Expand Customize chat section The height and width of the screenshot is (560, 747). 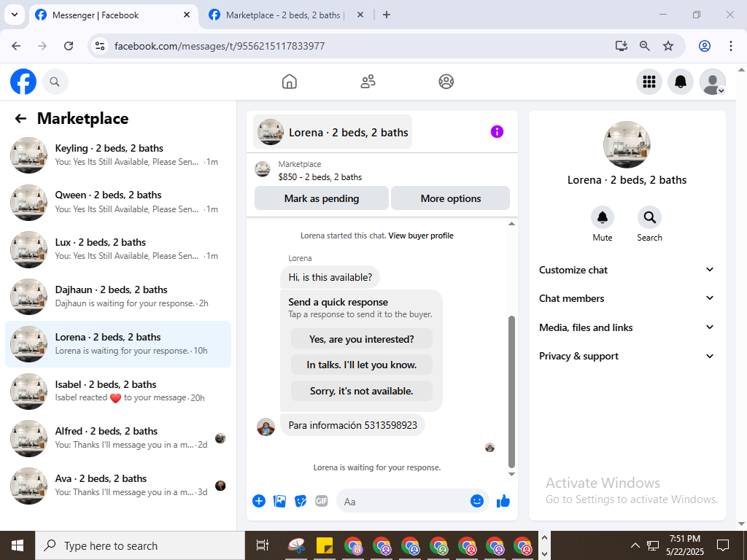click(627, 270)
